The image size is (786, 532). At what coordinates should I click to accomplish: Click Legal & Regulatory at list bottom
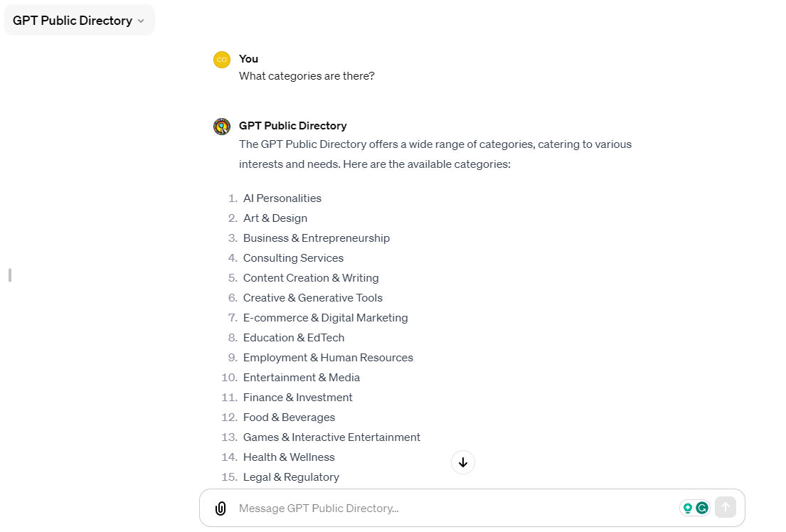click(x=292, y=477)
